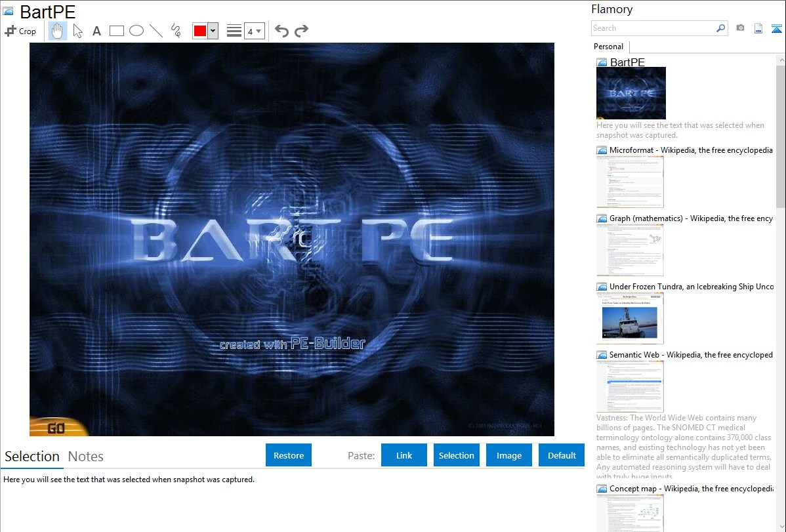
Task: Activate the hand pan tool
Action: point(58,31)
